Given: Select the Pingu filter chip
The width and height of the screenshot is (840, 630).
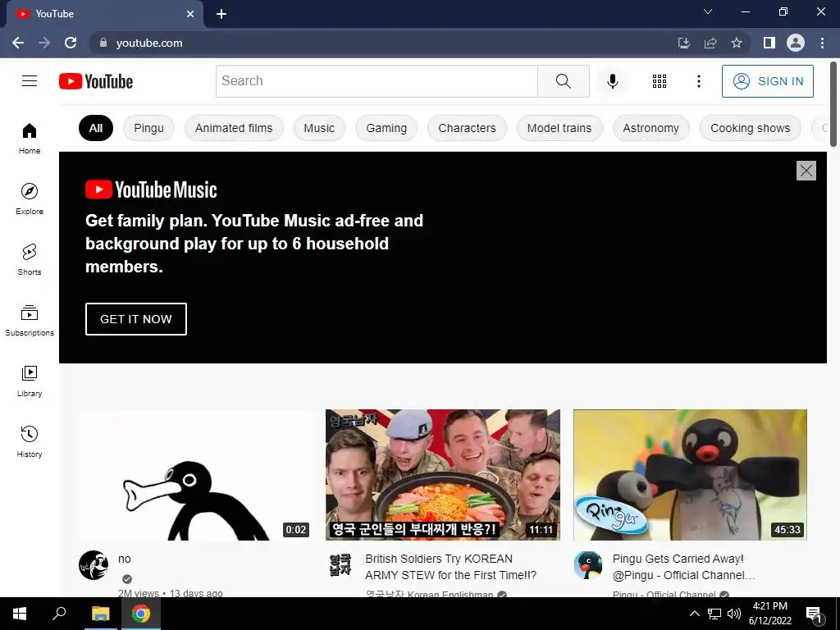Looking at the screenshot, I should 149,128.
